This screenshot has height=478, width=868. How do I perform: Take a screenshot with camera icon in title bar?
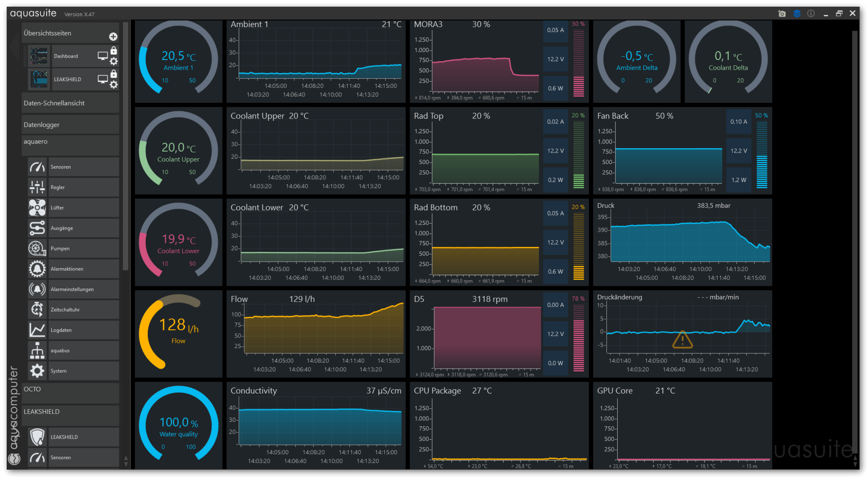[782, 13]
